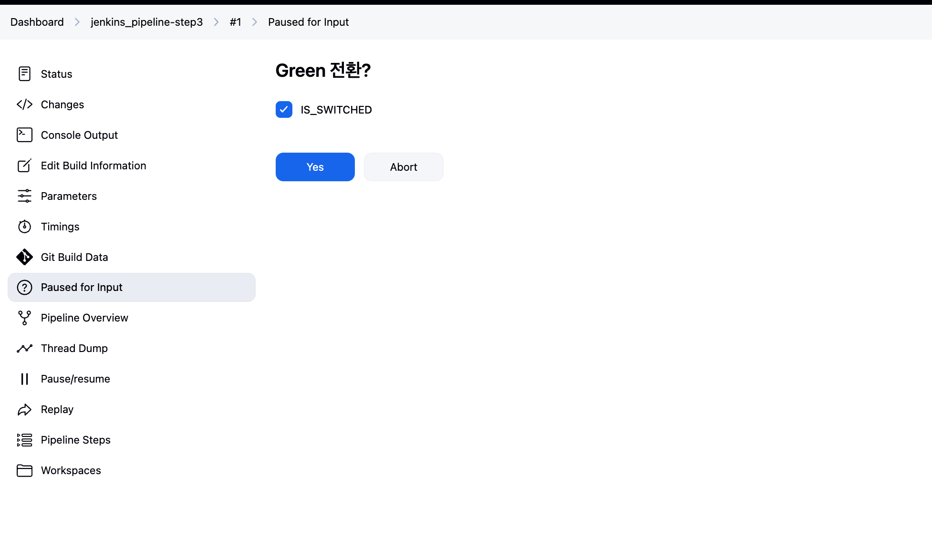
Task: Open the Parameters sliders icon
Action: 24,196
